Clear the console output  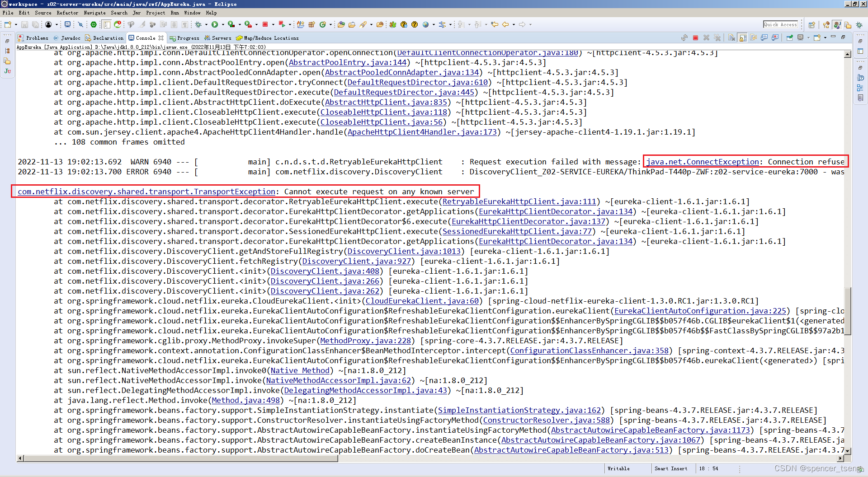[x=731, y=38]
